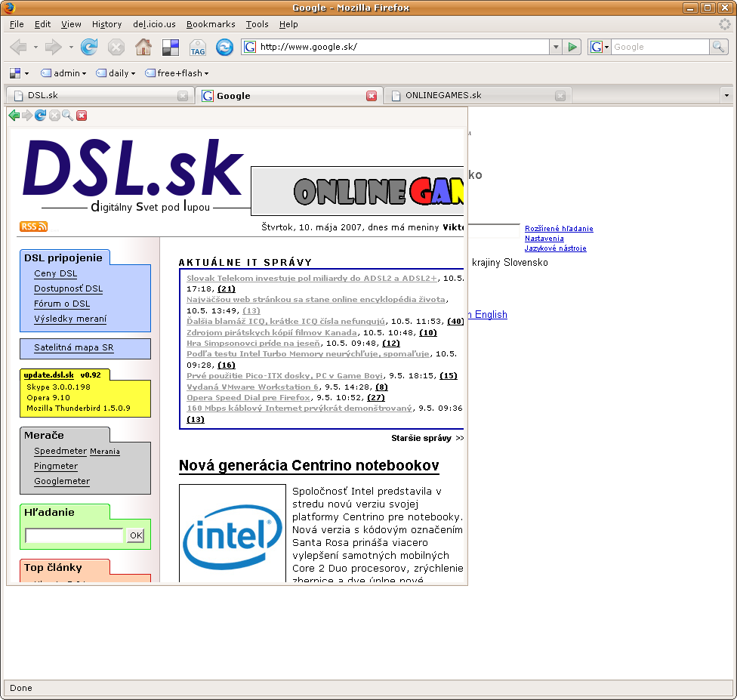Click the blue circular sync icon

pos(225,47)
